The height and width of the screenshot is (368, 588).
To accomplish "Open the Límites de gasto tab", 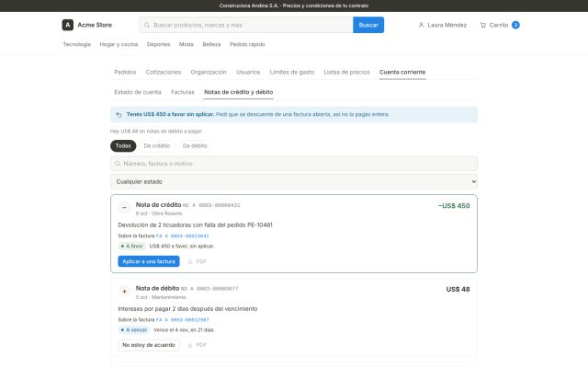I will click(x=292, y=72).
